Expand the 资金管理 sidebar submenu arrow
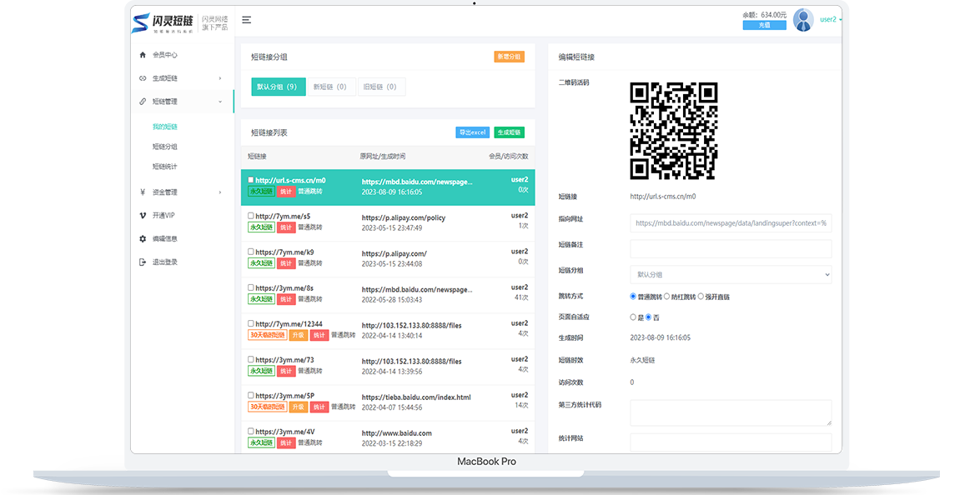The image size is (980, 495). (x=220, y=192)
